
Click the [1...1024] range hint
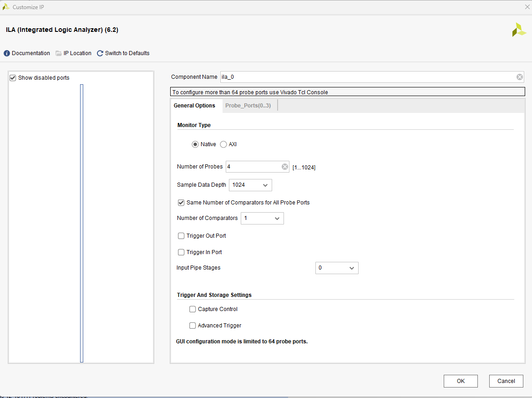coord(304,168)
